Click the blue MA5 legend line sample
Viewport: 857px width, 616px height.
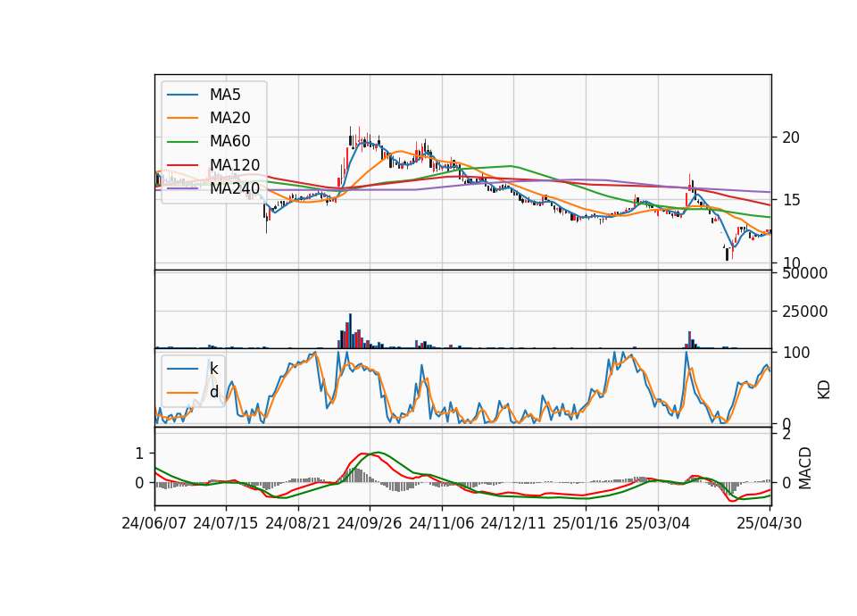point(182,95)
